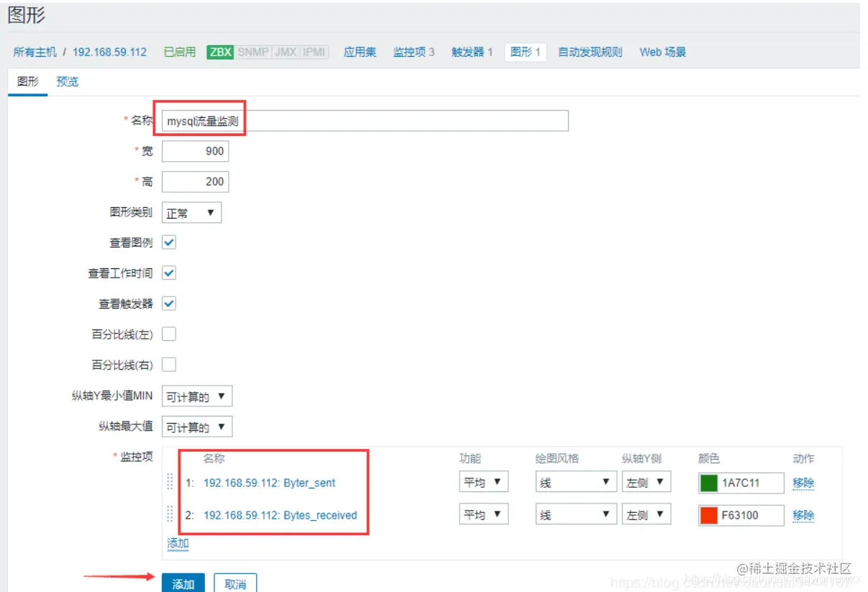Click the 已启用 status link

180,52
